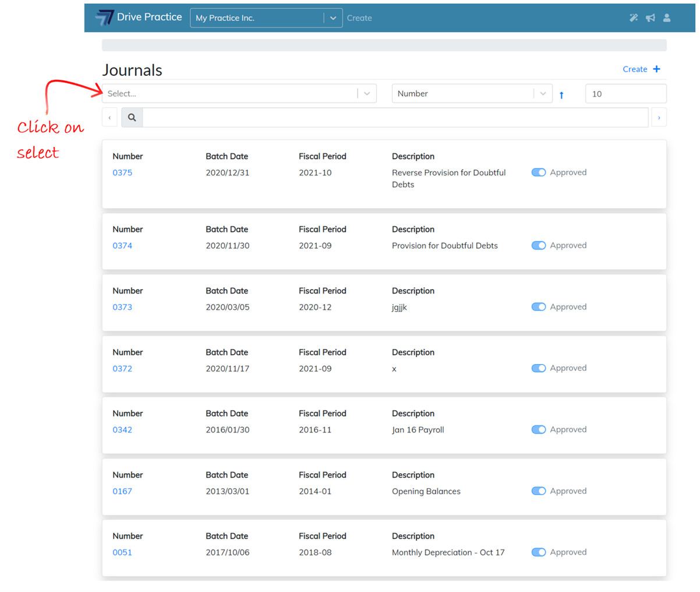Open announcements megaphone icon
This screenshot has width=700, height=592.
(650, 18)
